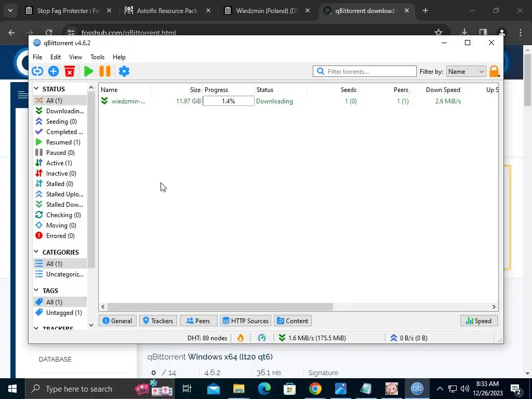Open Chrome tab search dropdown arrow
532x399 pixels.
pyautogui.click(x=10, y=10)
